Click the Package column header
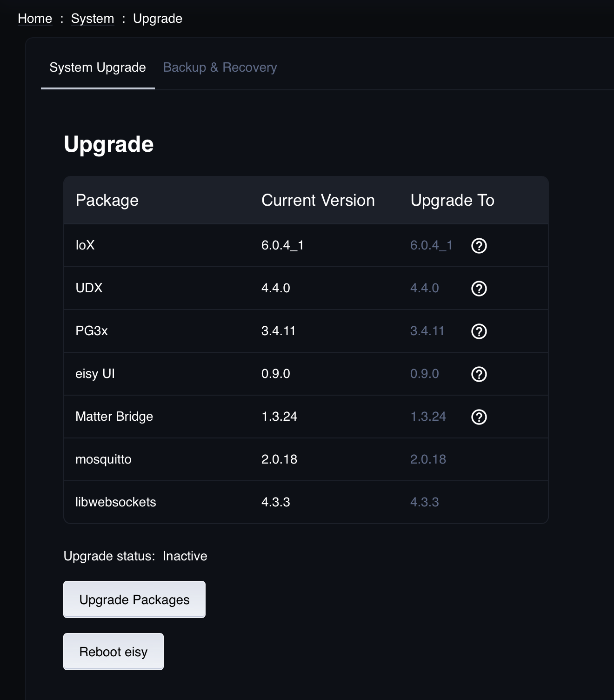The height and width of the screenshot is (700, 614). [x=107, y=200]
